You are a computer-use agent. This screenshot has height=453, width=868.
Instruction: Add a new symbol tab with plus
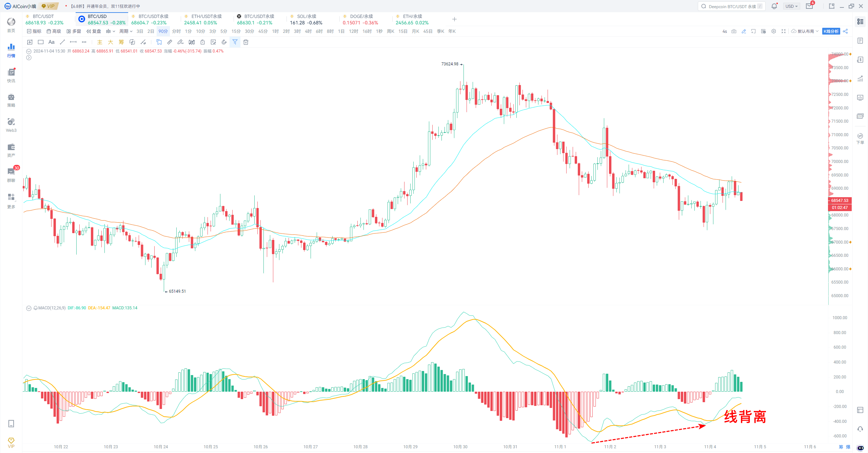[x=454, y=19]
